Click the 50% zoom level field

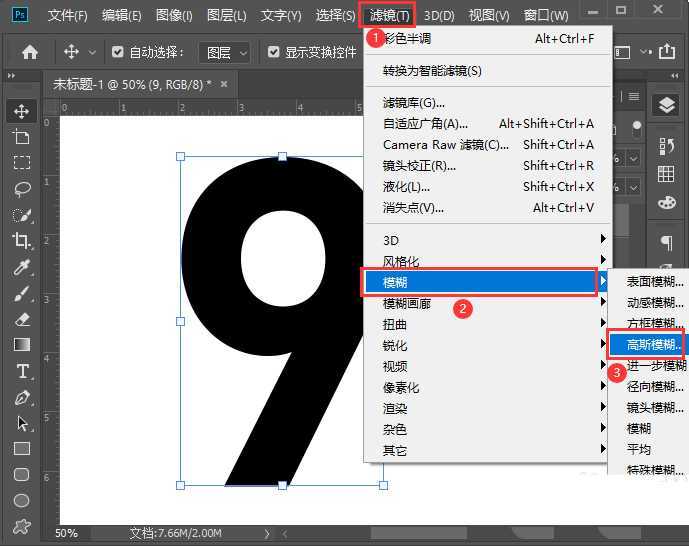[66, 534]
